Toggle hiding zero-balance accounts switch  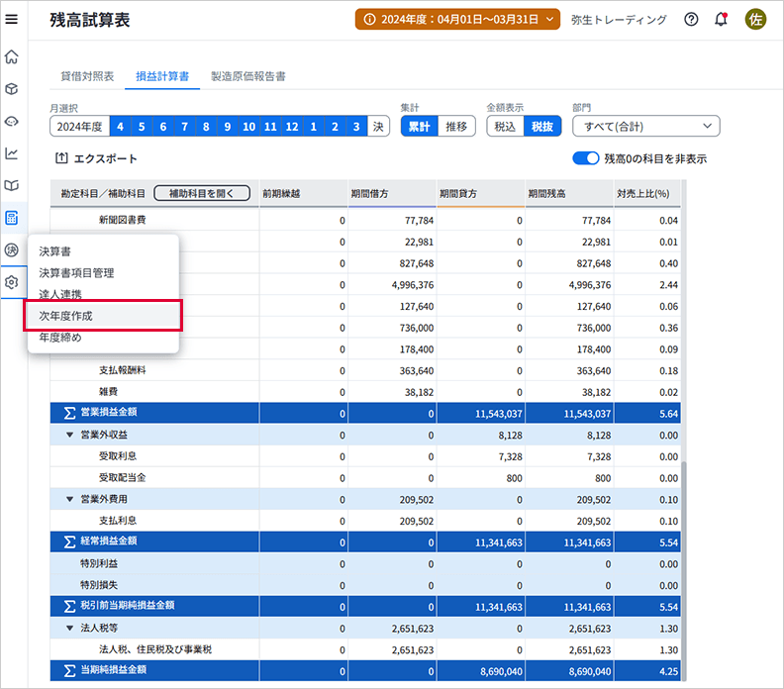586,158
